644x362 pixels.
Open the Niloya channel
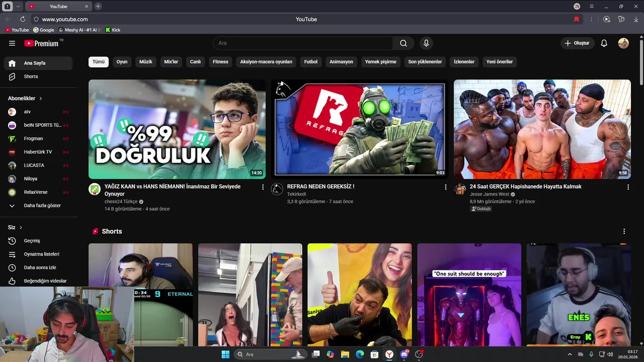[x=39, y=179]
